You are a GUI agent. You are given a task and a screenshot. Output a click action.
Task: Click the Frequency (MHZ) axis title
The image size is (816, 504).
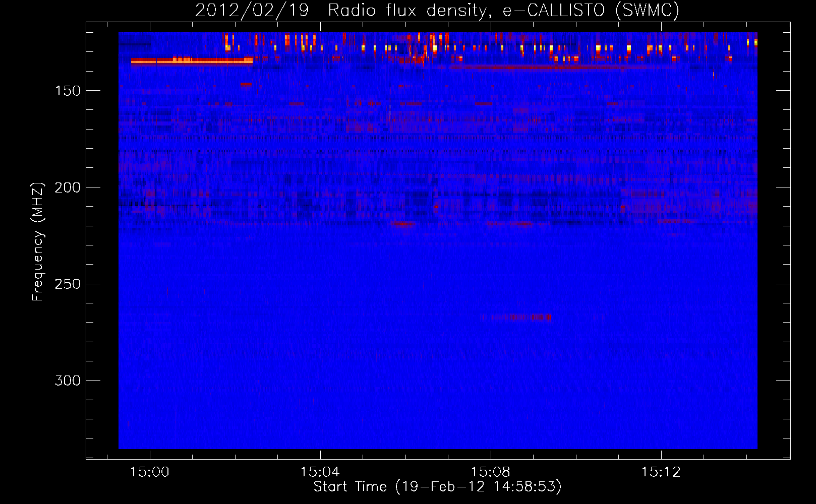[x=38, y=241]
